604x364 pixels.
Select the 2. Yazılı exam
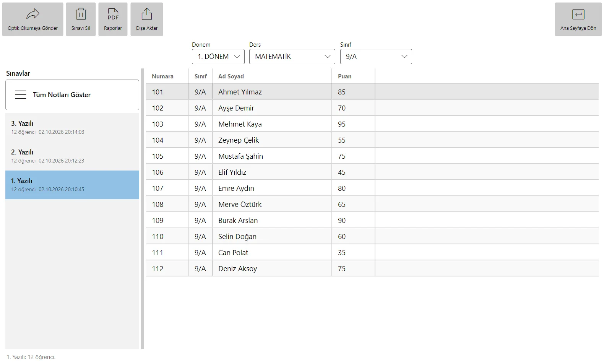coord(72,156)
